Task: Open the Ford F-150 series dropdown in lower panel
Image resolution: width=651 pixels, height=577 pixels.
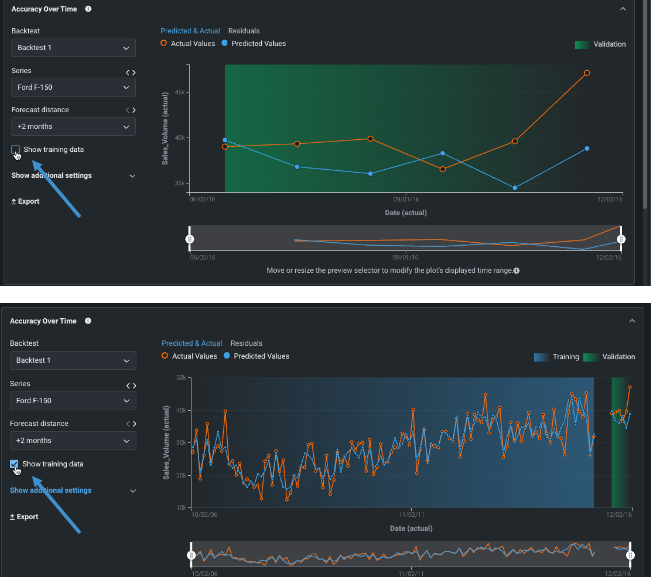Action: click(73, 400)
